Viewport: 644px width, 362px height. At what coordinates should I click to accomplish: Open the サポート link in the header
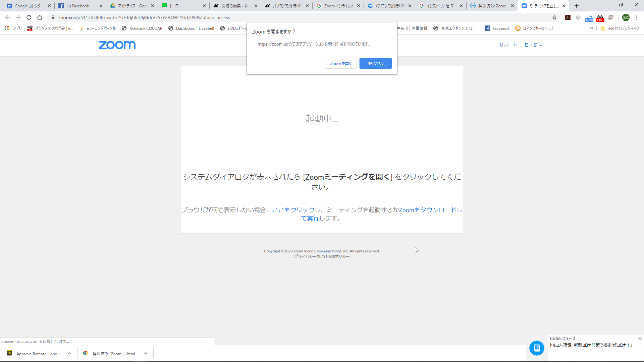click(508, 45)
